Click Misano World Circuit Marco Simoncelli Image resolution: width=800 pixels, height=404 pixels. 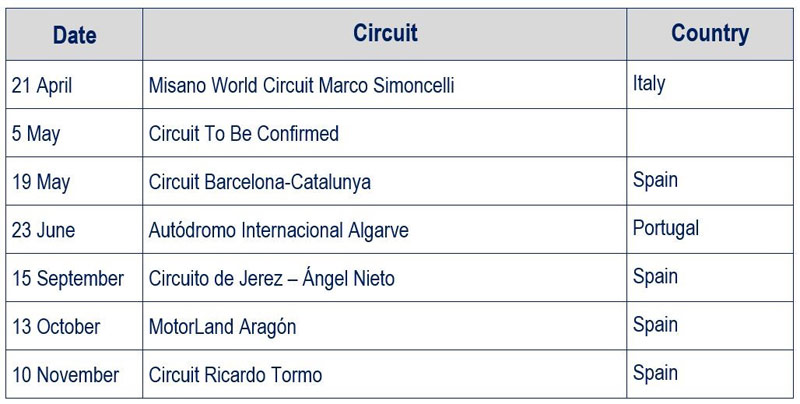pos(301,86)
